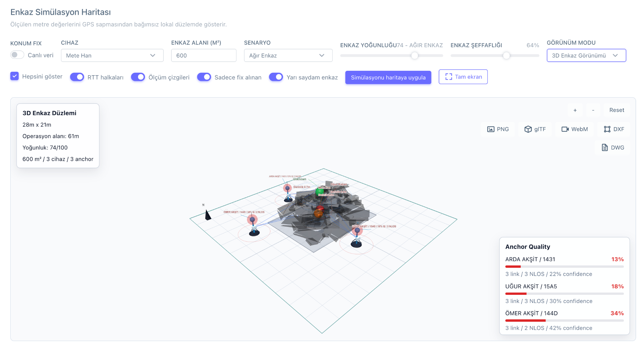Open the Senaryo dropdown Ağır Enkaz
The width and height of the screenshot is (644, 348).
pos(288,55)
